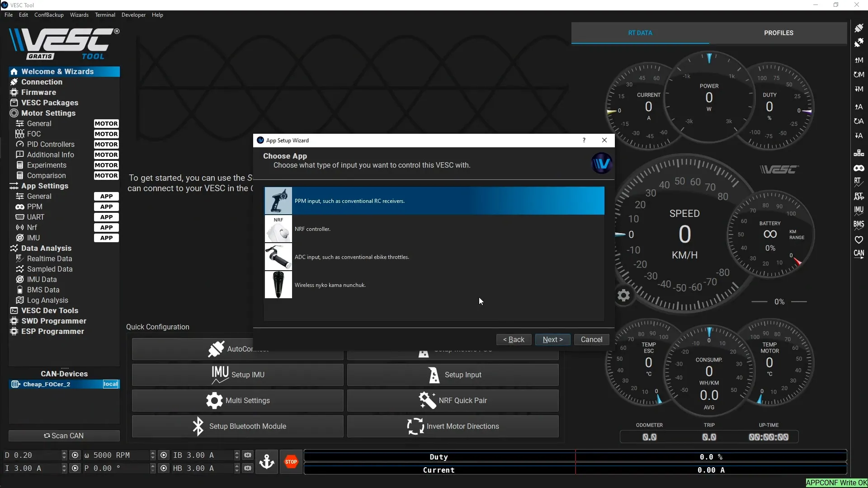Click the D 0.20 duty input field

pyautogui.click(x=32, y=455)
